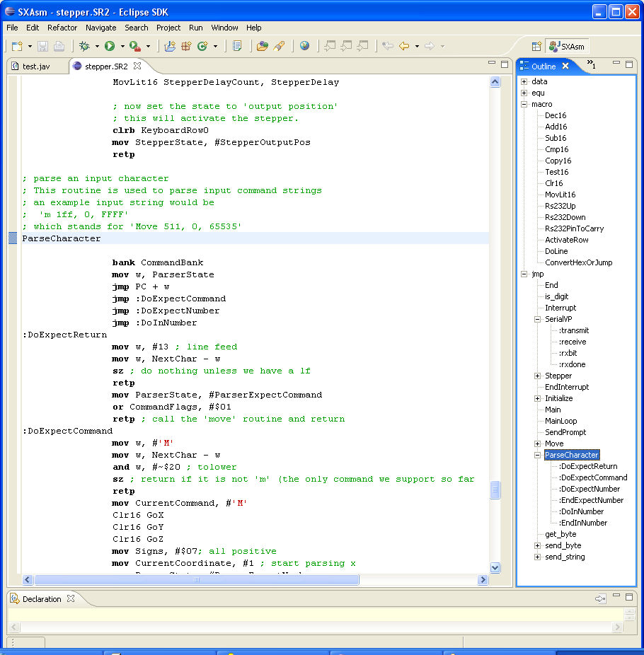
Task: Click the New Java Package icon
Action: click(x=186, y=46)
